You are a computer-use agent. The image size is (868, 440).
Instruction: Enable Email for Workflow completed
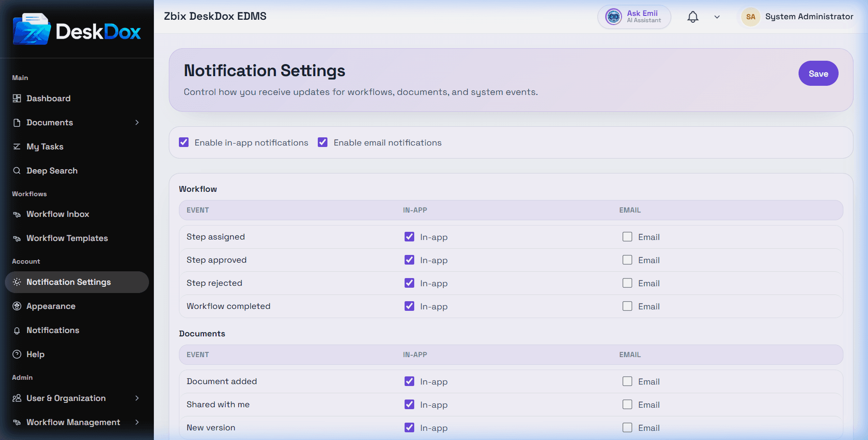(627, 306)
